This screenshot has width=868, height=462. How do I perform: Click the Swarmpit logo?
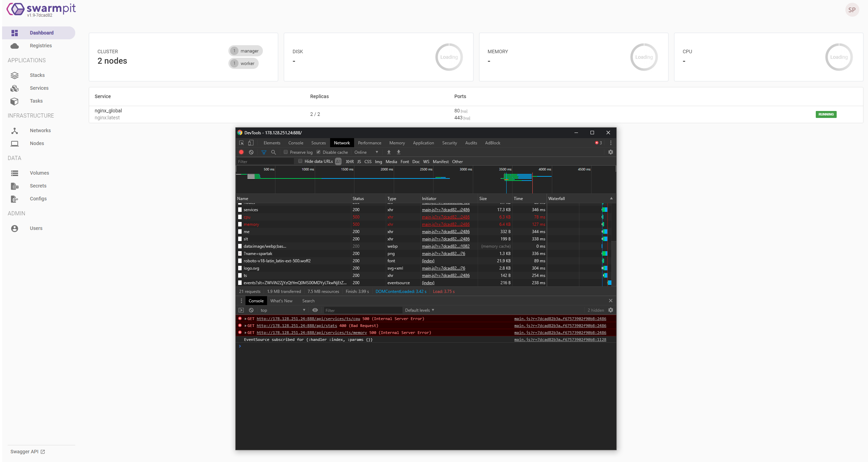click(41, 9)
